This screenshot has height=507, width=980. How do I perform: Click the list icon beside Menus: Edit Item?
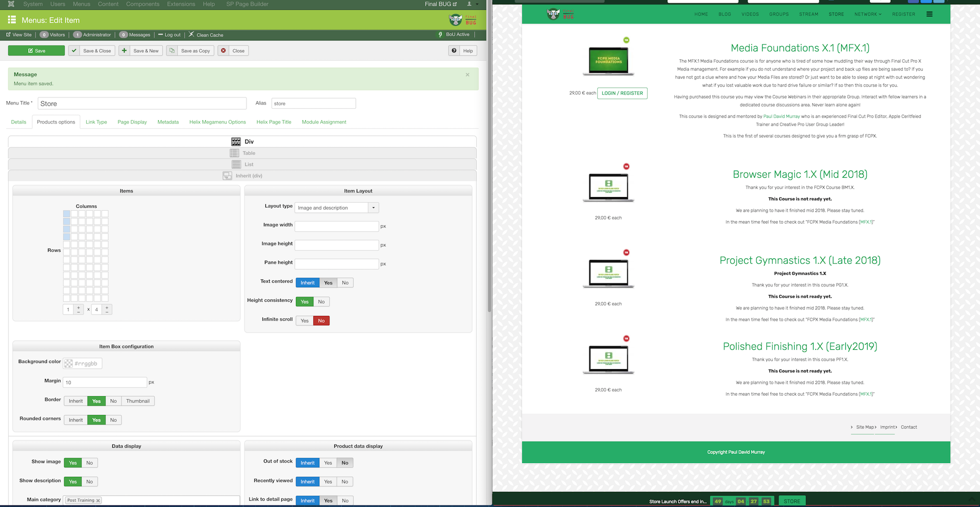point(12,20)
